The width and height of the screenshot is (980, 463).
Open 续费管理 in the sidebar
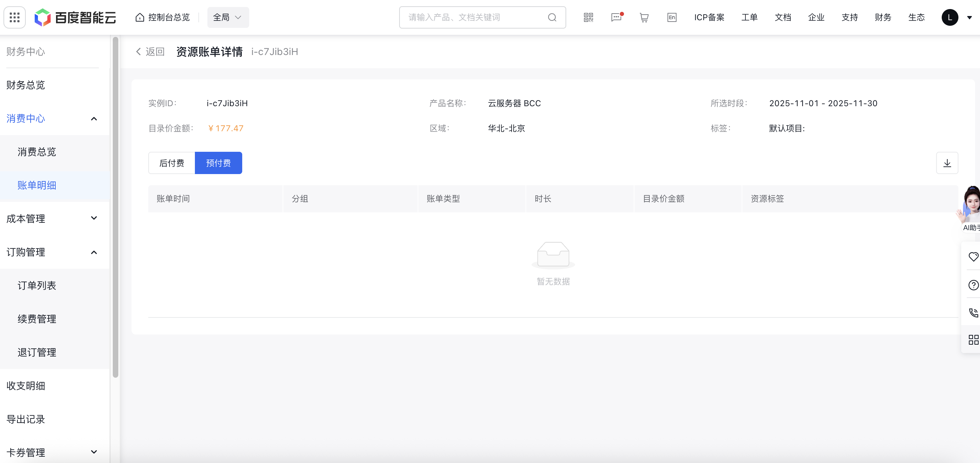[37, 319]
